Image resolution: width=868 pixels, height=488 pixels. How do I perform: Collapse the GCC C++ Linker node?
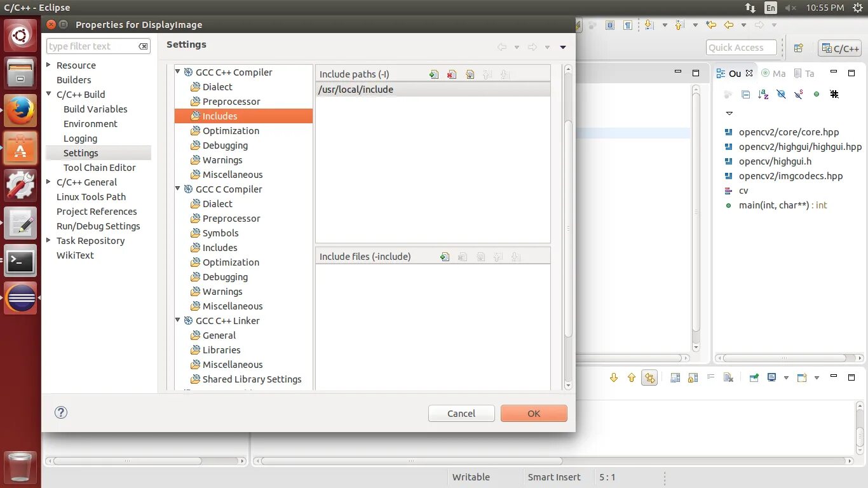point(178,320)
